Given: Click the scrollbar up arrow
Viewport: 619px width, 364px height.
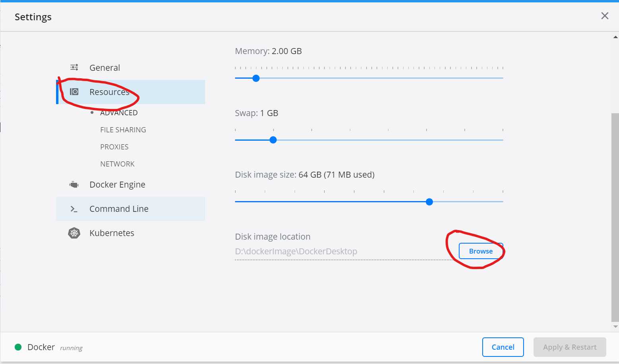Looking at the screenshot, I should (615, 37).
